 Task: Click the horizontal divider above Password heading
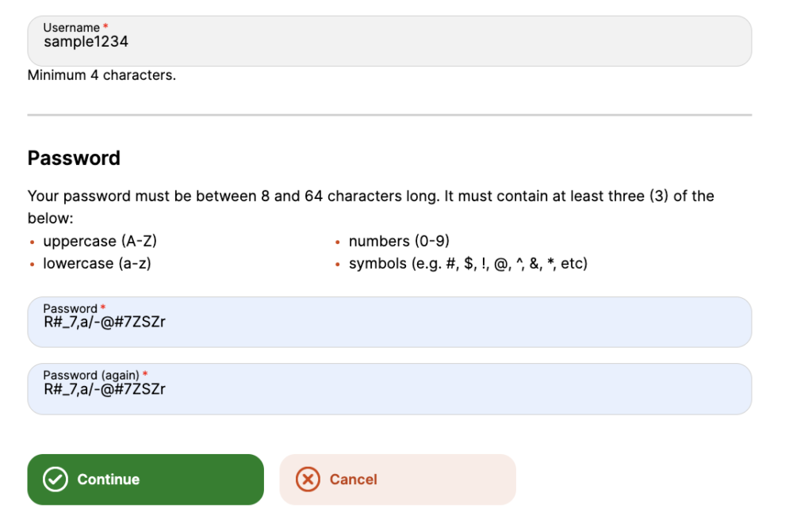[x=389, y=116]
